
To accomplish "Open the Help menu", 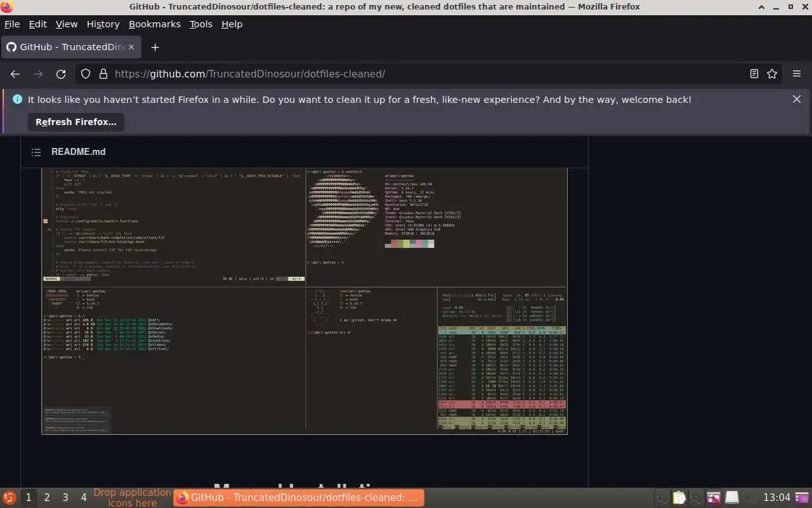I will pyautogui.click(x=232, y=24).
